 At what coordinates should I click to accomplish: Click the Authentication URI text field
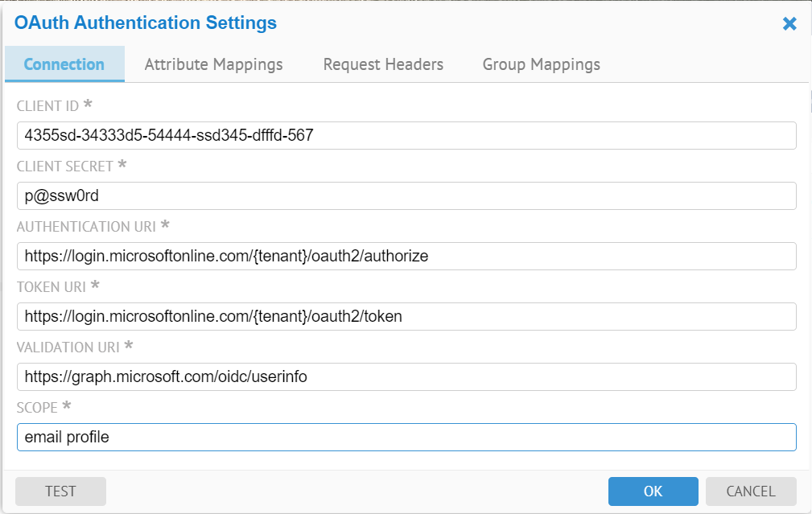406,256
